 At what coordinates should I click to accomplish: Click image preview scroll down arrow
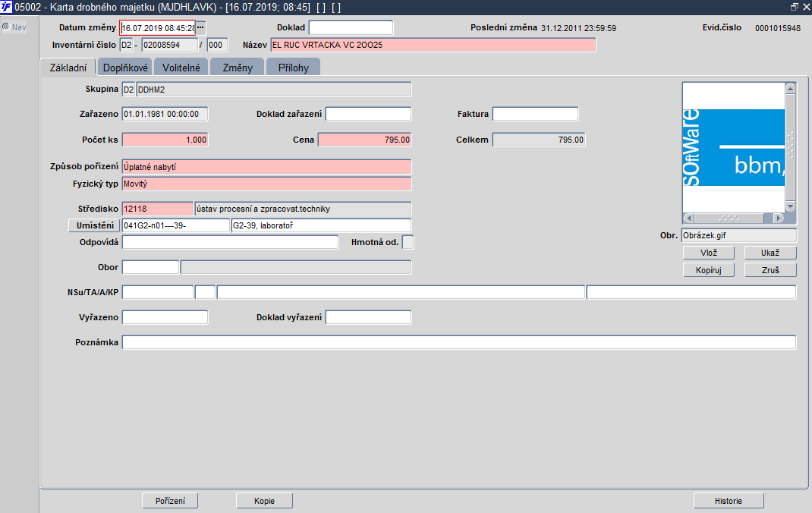[790, 206]
